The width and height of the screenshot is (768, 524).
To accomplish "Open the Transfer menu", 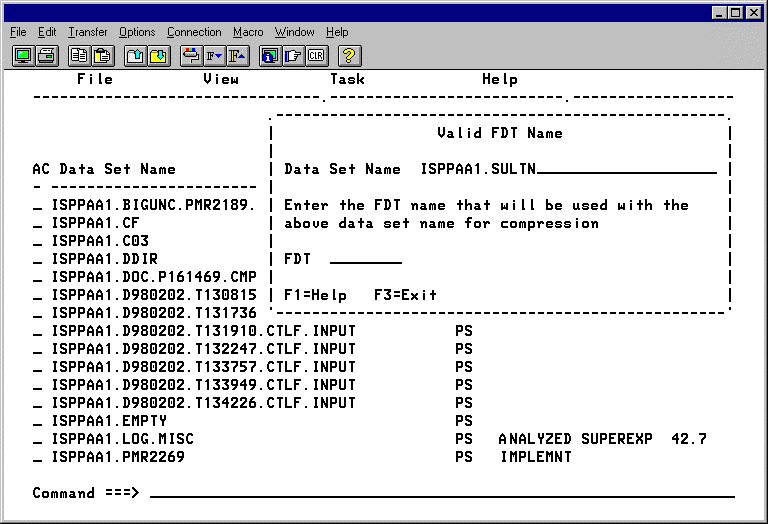I will [87, 32].
